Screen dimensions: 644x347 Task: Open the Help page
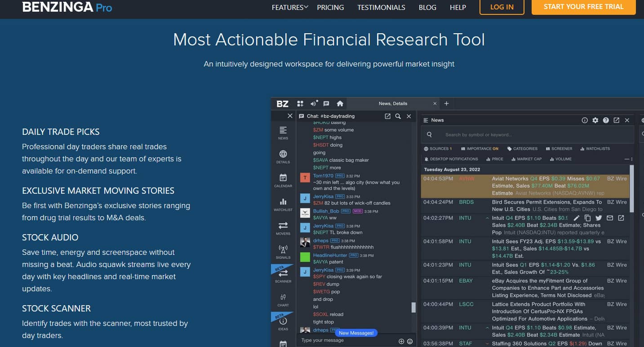point(458,7)
